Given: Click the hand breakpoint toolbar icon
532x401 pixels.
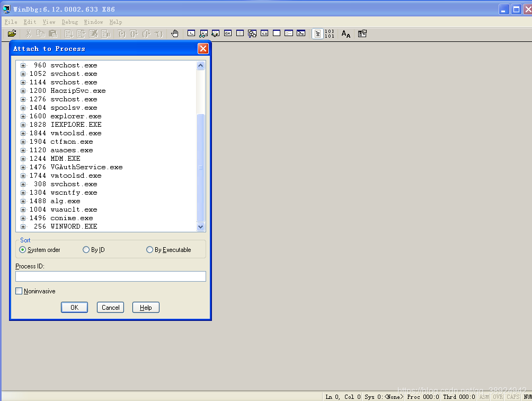Looking at the screenshot, I should click(x=175, y=33).
